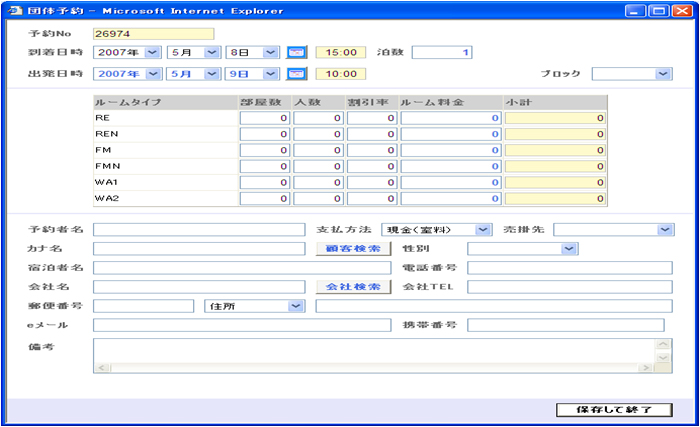Close the 団体予約 window
Image resolution: width=700 pixels, height=427 pixels.
click(682, 11)
